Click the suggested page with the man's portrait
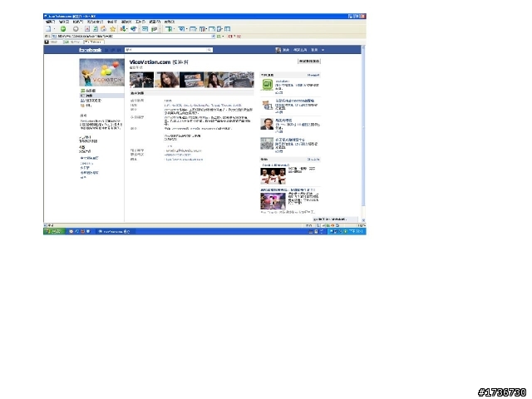The height and width of the screenshot is (399, 532). pos(267,124)
